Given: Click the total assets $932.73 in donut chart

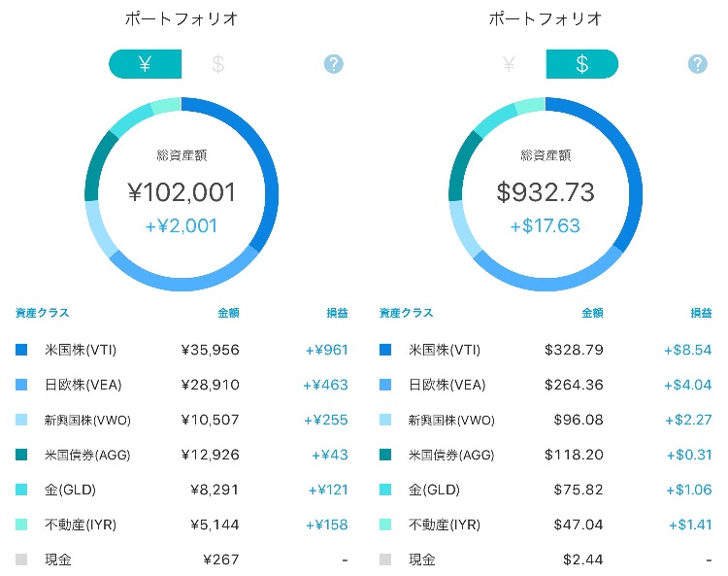Looking at the screenshot, I should click(546, 192).
